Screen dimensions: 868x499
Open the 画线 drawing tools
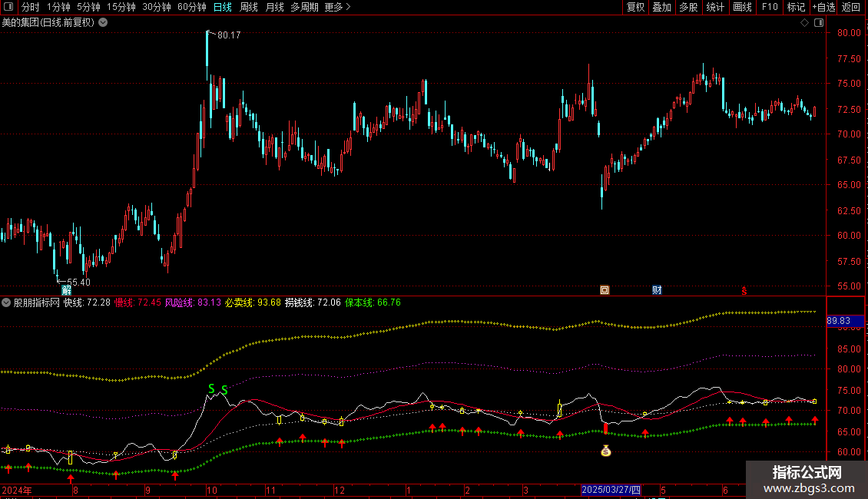tap(742, 7)
